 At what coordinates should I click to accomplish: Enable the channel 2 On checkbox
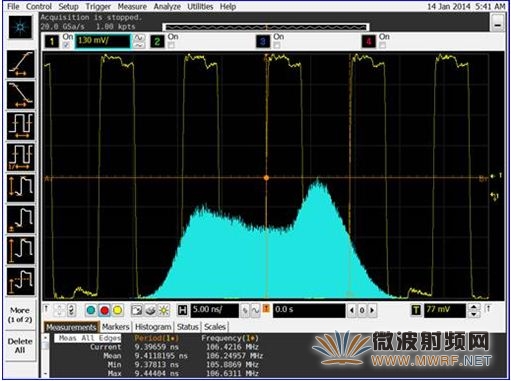pos(171,45)
